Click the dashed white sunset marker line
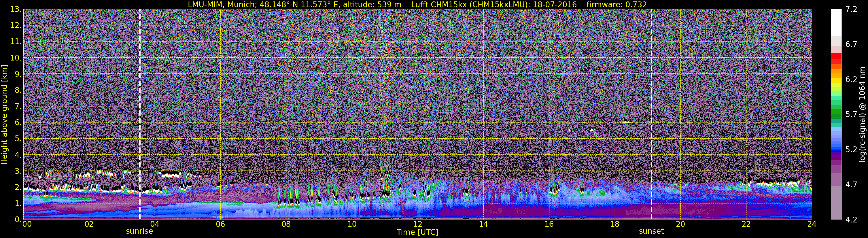 pos(651,114)
